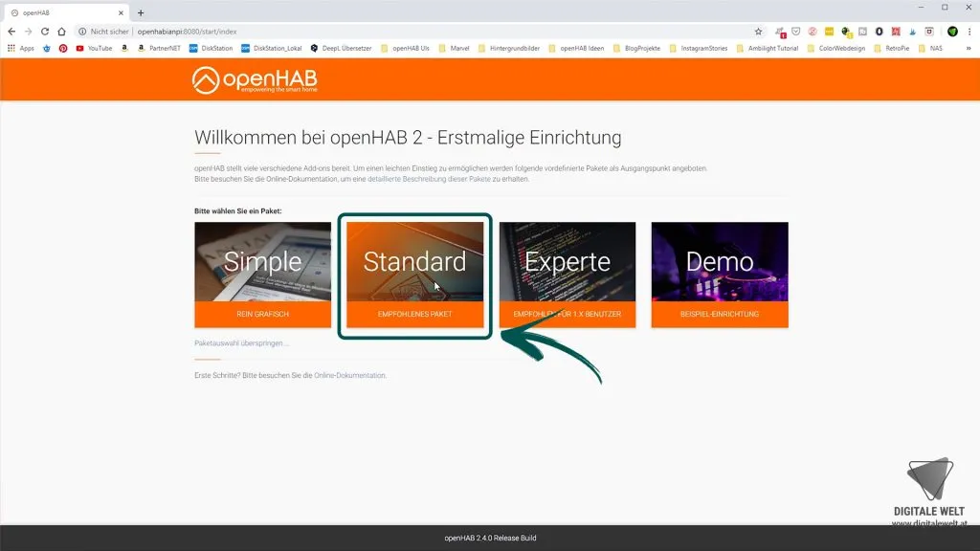Open the DiskStation bookmark
Viewport: 980px width, 551px height.
[x=211, y=48]
